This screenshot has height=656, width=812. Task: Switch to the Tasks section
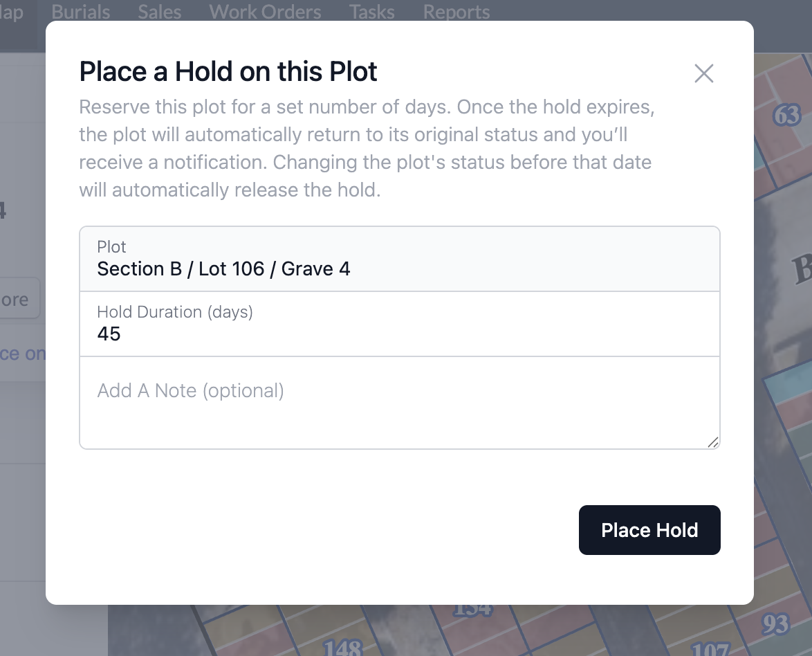(372, 12)
